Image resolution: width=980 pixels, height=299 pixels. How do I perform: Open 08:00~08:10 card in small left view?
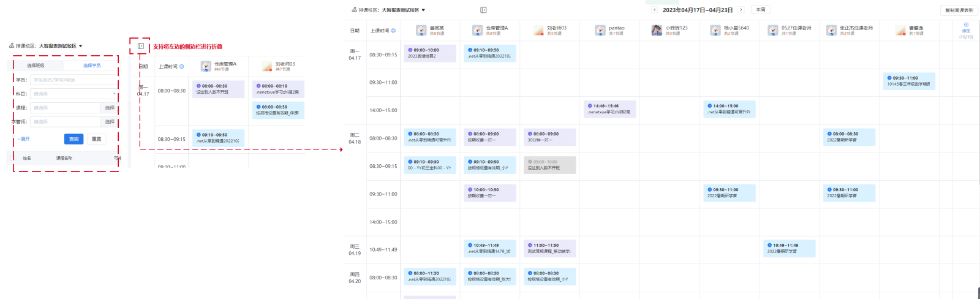(278, 89)
